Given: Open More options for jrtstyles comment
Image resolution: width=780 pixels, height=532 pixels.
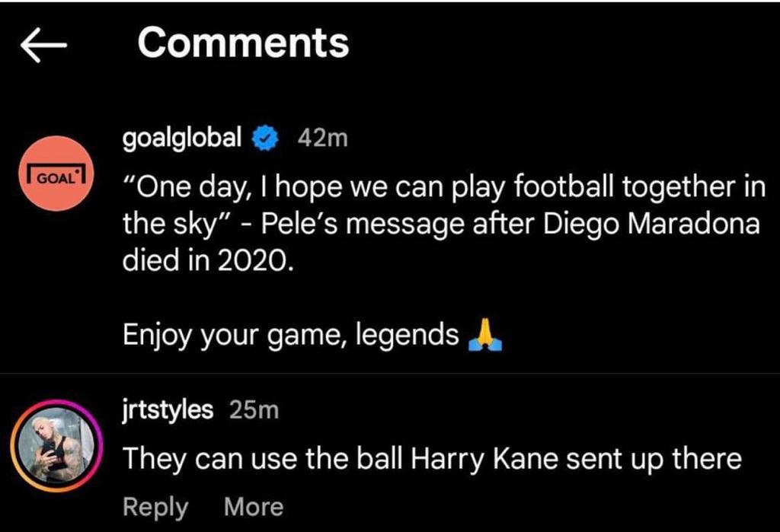Looking at the screenshot, I should tap(254, 507).
